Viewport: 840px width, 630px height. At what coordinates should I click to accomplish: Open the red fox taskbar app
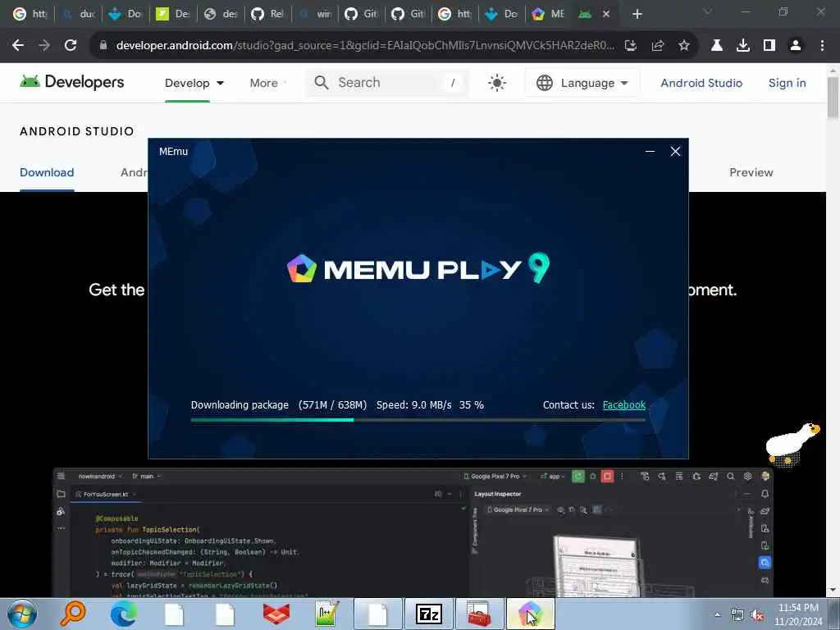(276, 614)
